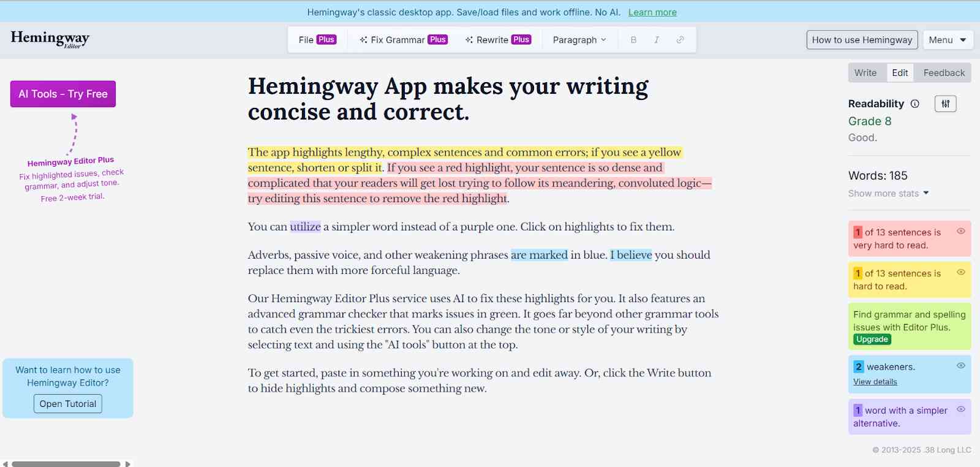Screen dimensions: 980x467
Task: Click the Readability info icon
Action: (x=915, y=104)
